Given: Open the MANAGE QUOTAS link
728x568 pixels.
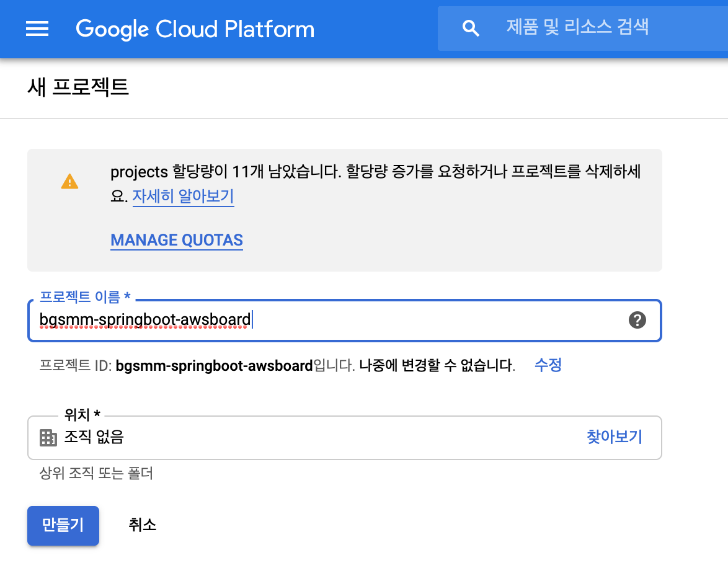Looking at the screenshot, I should click(176, 240).
